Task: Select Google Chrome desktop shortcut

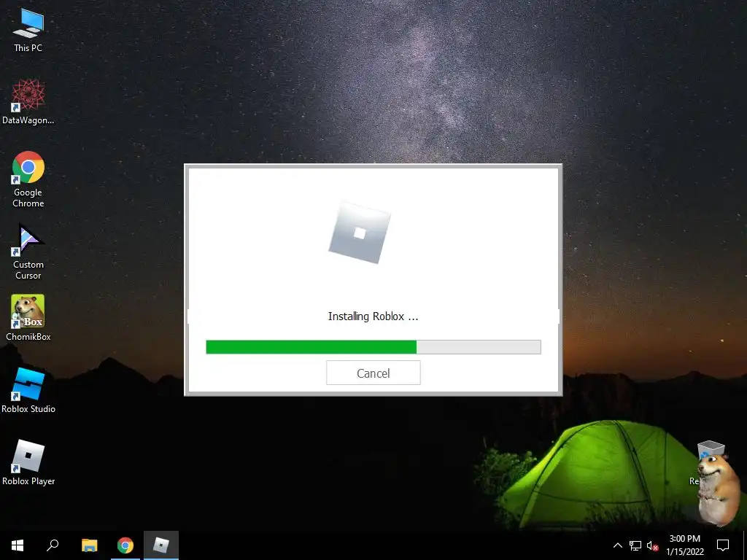Action: pyautogui.click(x=28, y=179)
